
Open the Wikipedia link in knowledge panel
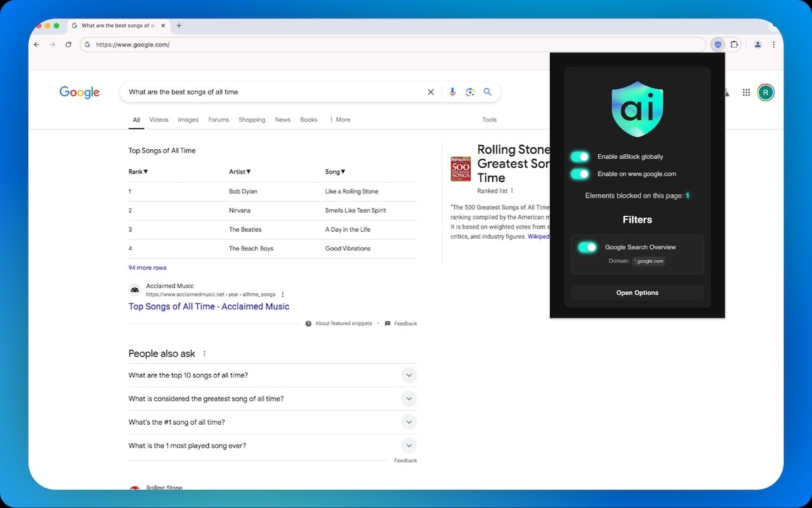539,236
